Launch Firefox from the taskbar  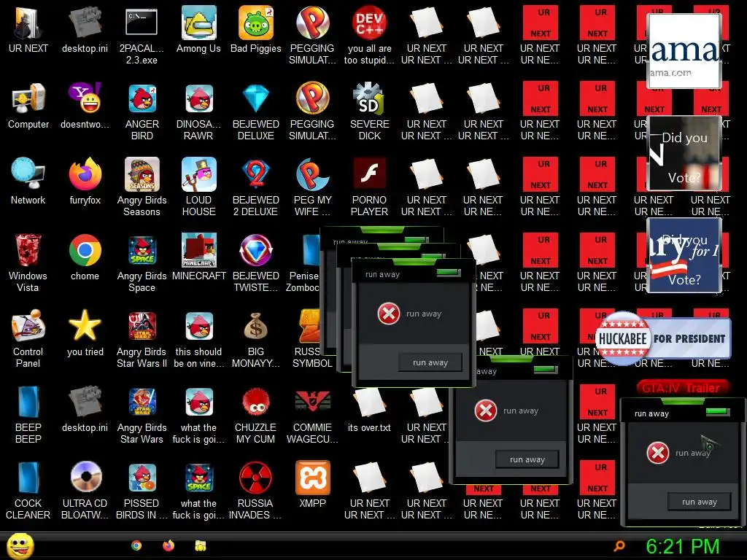[x=169, y=545]
